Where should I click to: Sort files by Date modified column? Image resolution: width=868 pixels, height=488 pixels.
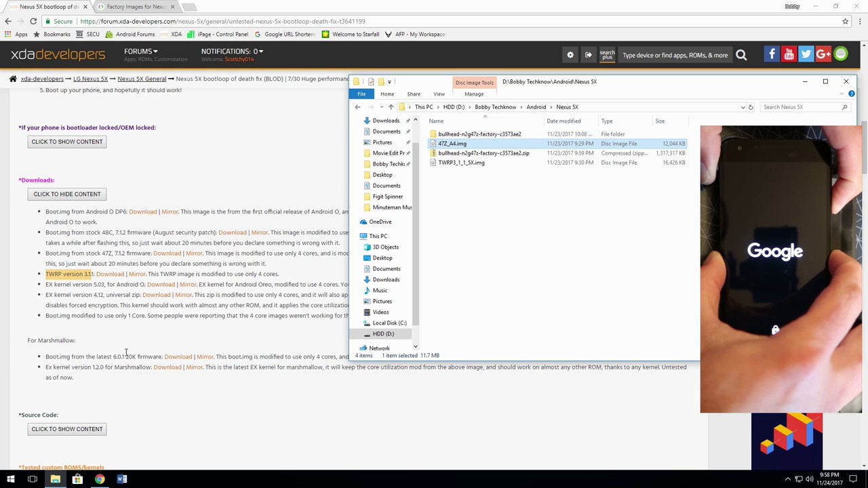[564, 121]
